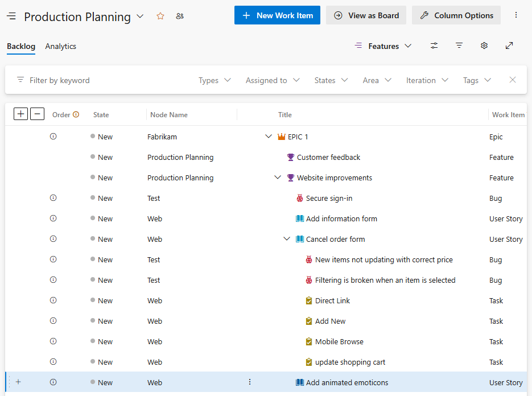Expand all backlog rows with the plus icon

[20, 113]
